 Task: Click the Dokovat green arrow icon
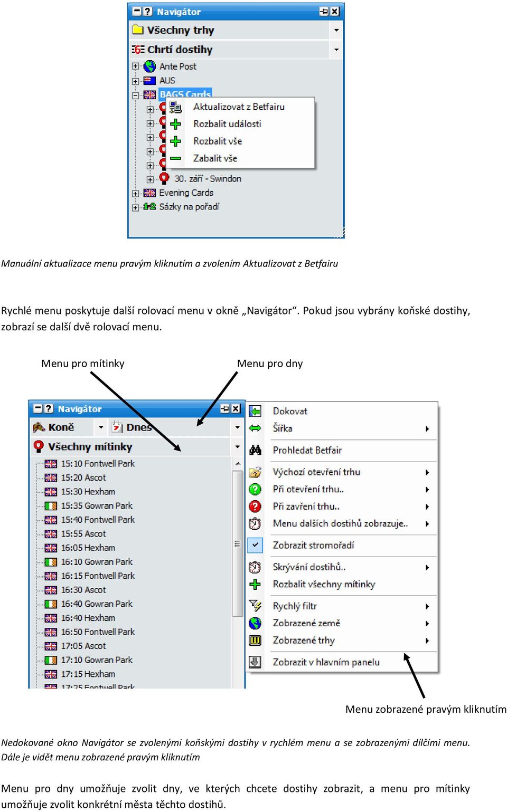point(255,411)
